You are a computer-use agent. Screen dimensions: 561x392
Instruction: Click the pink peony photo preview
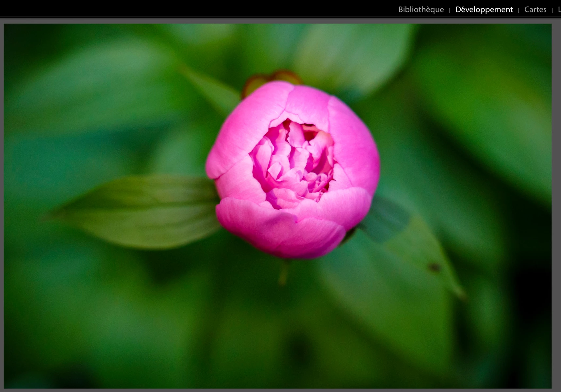click(278, 206)
